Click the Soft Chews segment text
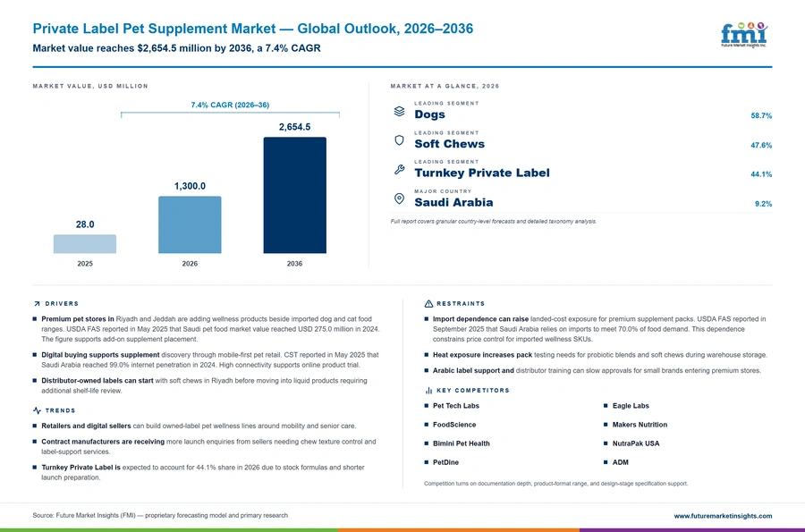 (449, 144)
